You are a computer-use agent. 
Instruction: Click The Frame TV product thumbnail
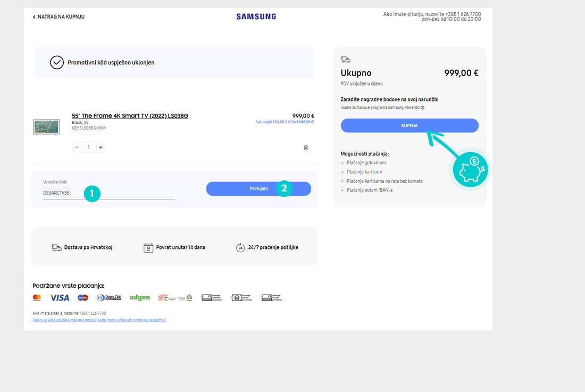pos(46,127)
